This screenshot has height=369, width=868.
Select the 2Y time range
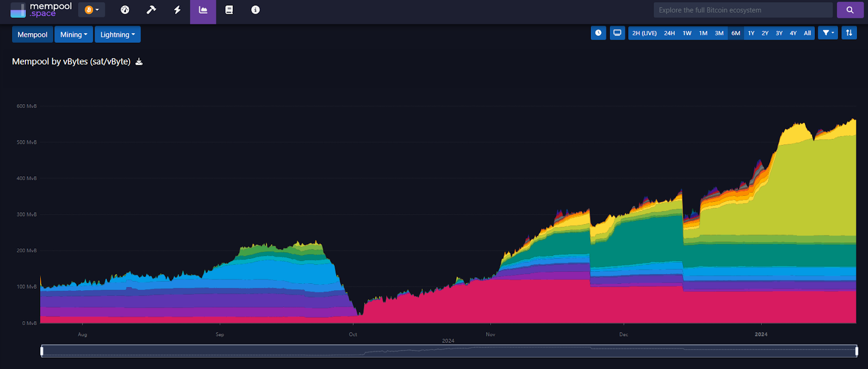(x=765, y=33)
